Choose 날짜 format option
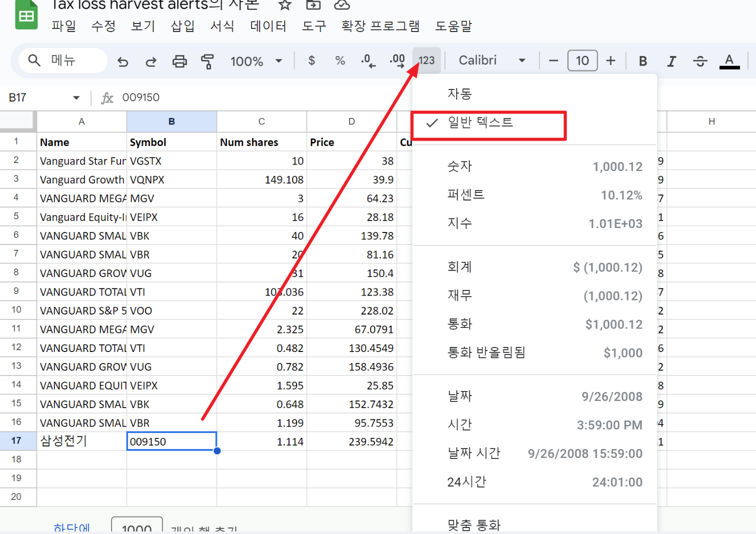 click(x=534, y=396)
